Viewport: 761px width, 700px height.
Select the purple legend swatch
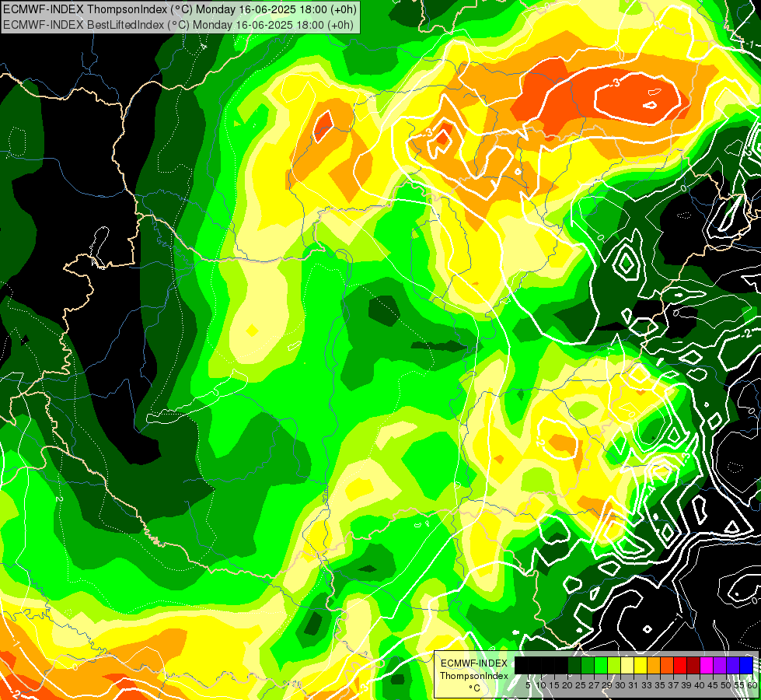pos(719,665)
